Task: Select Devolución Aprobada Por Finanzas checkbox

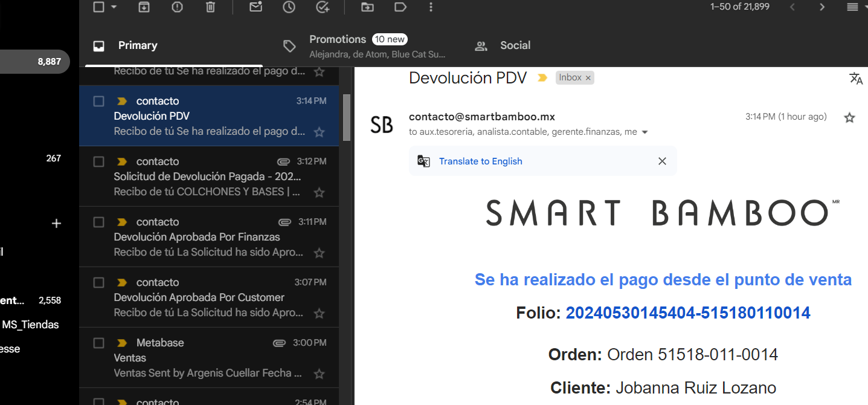Action: pos(99,222)
